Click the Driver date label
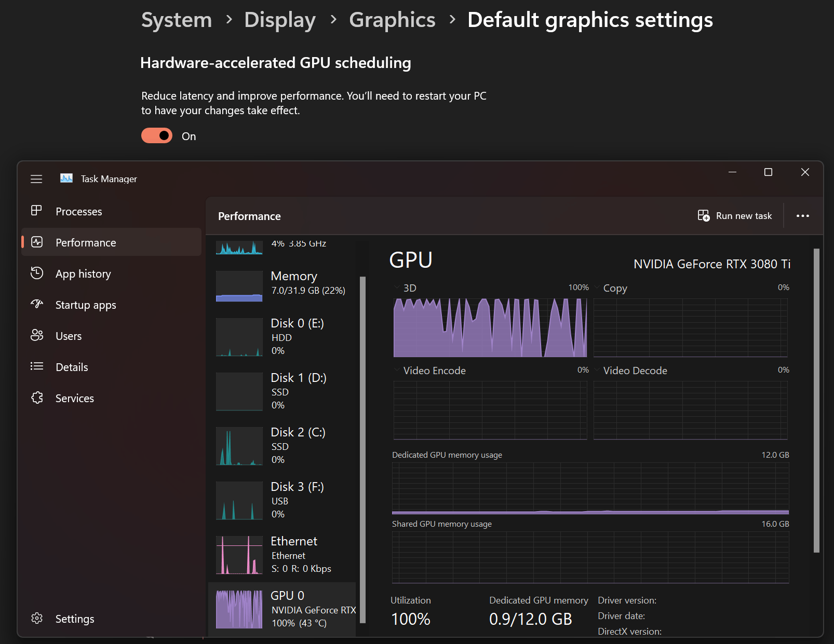Viewport: 834px width, 644px height. [621, 616]
